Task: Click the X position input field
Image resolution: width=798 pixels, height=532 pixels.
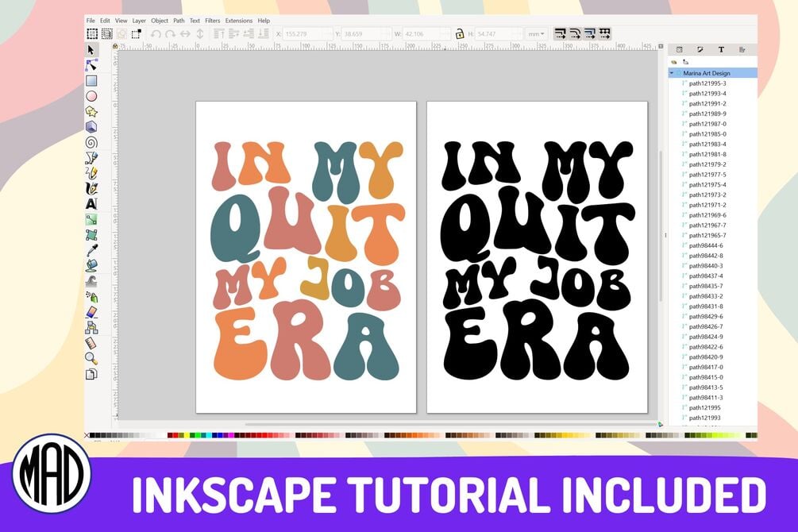Action: [x=308, y=33]
